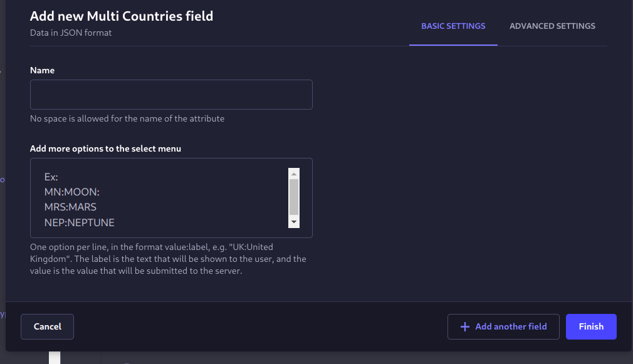This screenshot has height=364, width=633.
Task: Click the NEP:NEPTUNE placeholder line
Action: (80, 222)
